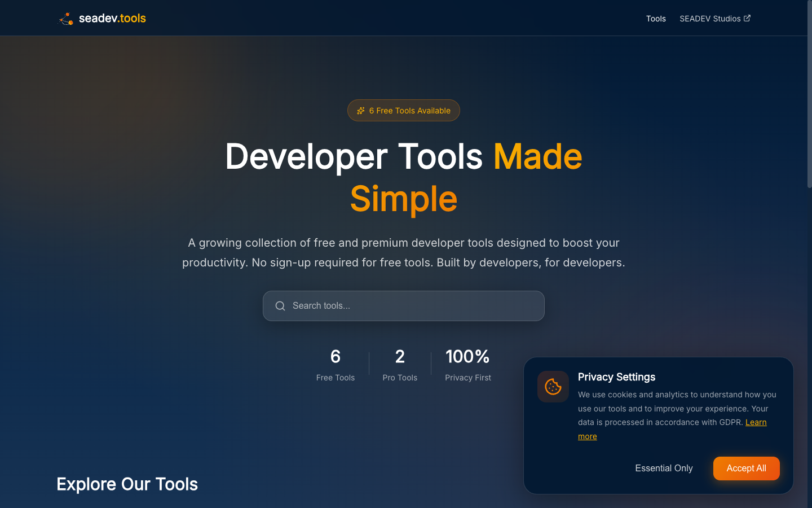Click the Privacy Settings banner title
Image resolution: width=812 pixels, height=508 pixels.
coord(616,376)
